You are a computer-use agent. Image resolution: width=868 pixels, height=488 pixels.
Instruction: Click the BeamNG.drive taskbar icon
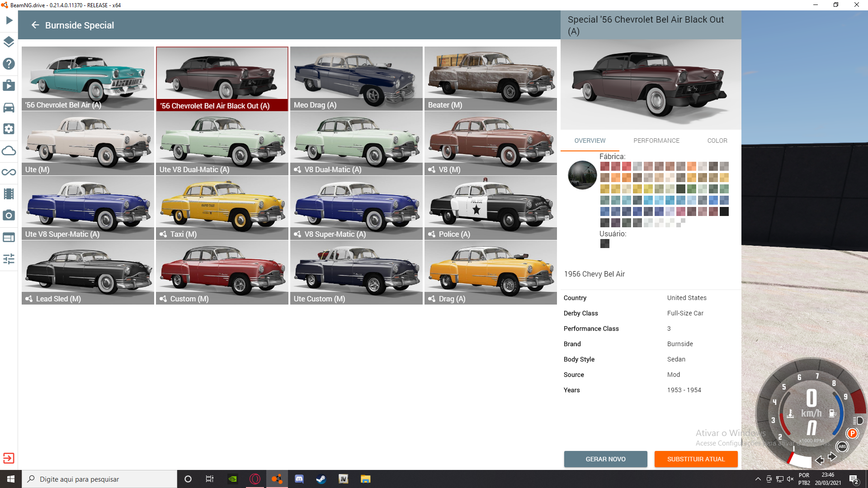coord(277,479)
